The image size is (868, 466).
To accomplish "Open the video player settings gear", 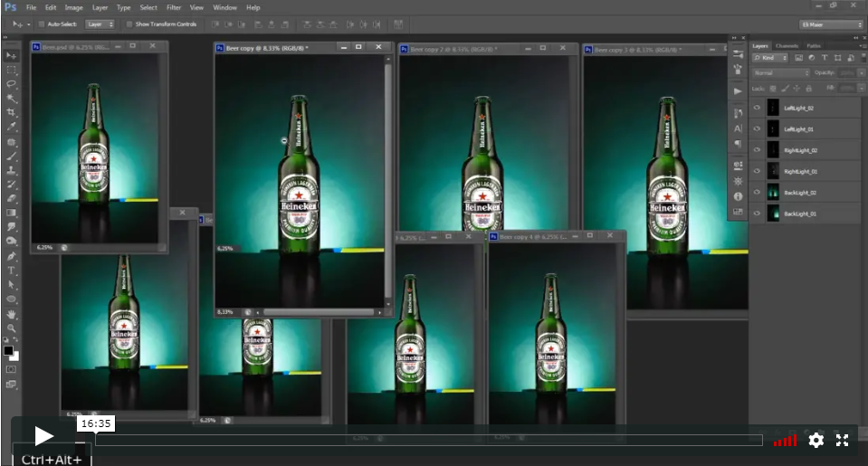I will pos(816,440).
